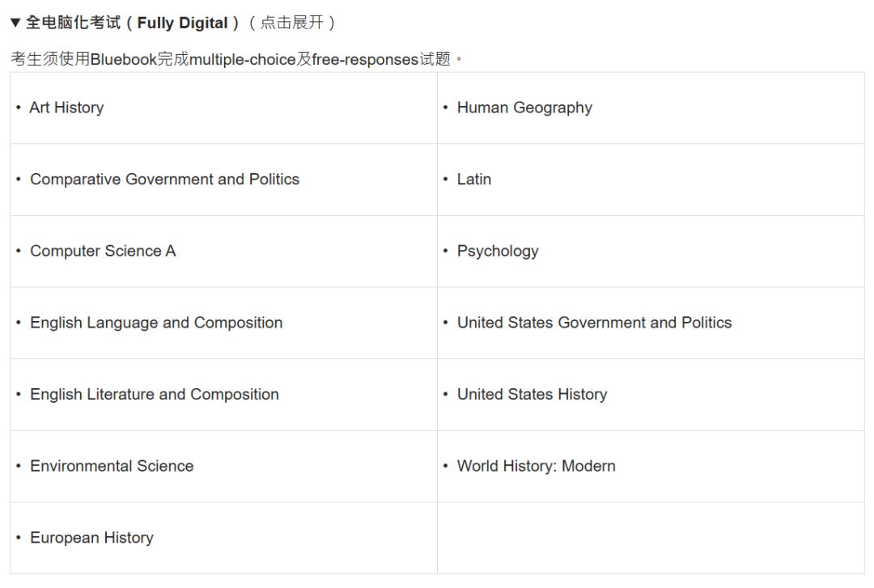Collapse the Fully Digital section triangle
Viewport: 874px width, 588px height.
pyautogui.click(x=15, y=23)
